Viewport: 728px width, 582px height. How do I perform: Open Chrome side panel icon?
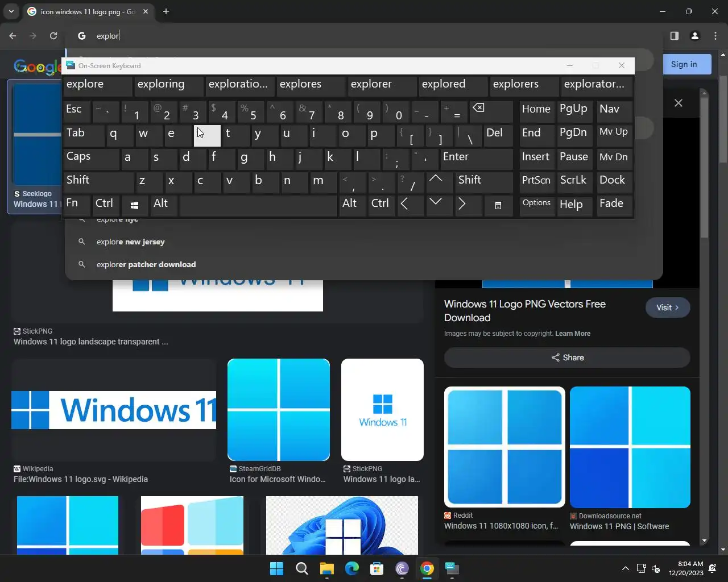pos(674,36)
